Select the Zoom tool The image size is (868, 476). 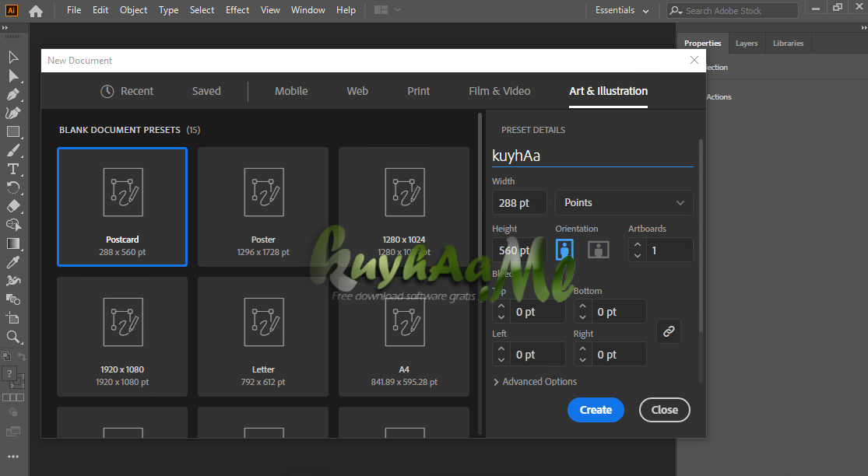pos(13,337)
